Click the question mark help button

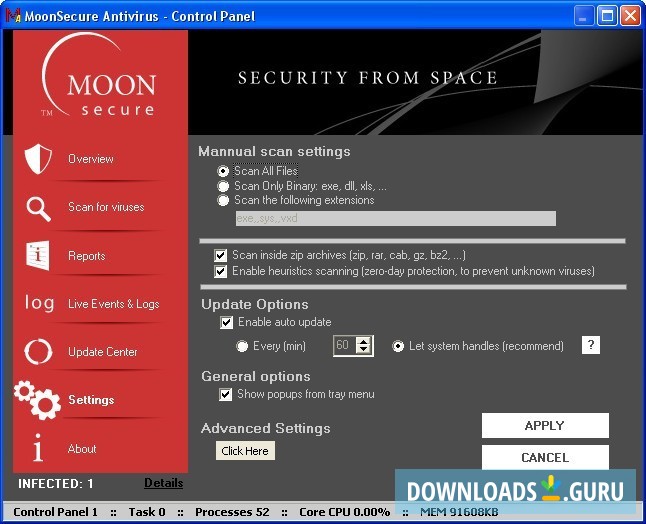click(591, 345)
